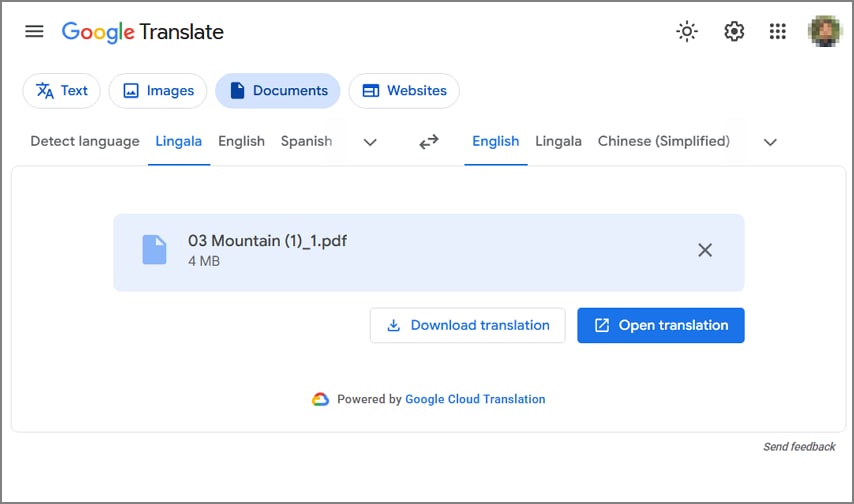Click Send feedback link
The height and width of the screenshot is (504, 854).
(799, 447)
